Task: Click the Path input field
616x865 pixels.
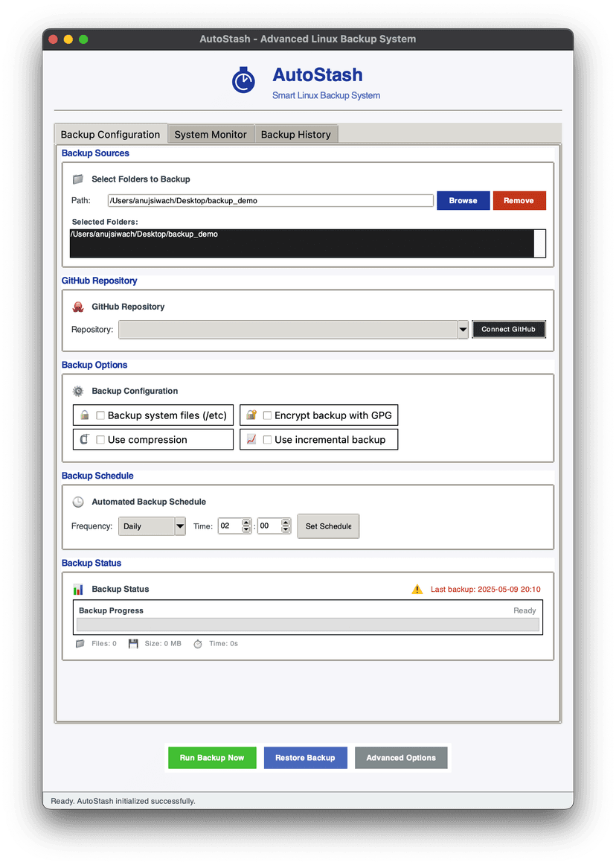Action: tap(271, 201)
